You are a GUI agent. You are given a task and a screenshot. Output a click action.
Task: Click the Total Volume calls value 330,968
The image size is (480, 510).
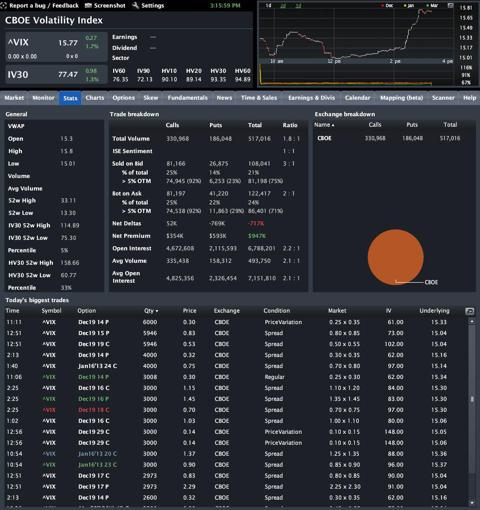tap(177, 139)
